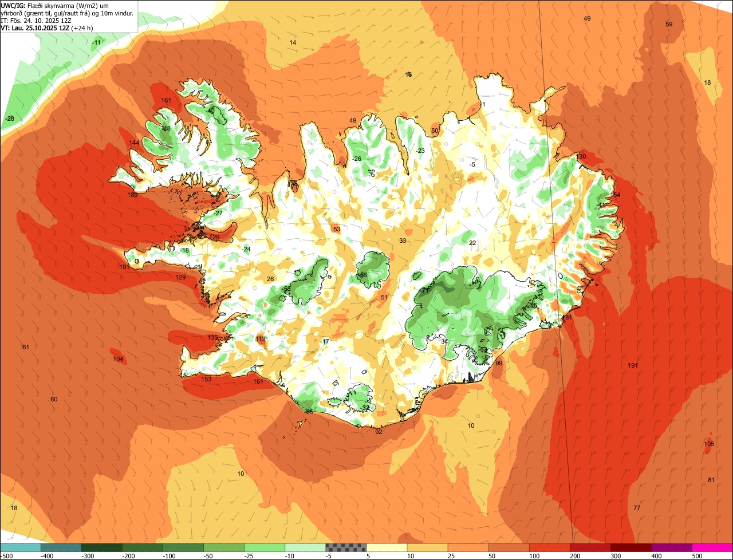
Task: Click the checkered legend swatch from -5 to 5
Action: coord(346,547)
